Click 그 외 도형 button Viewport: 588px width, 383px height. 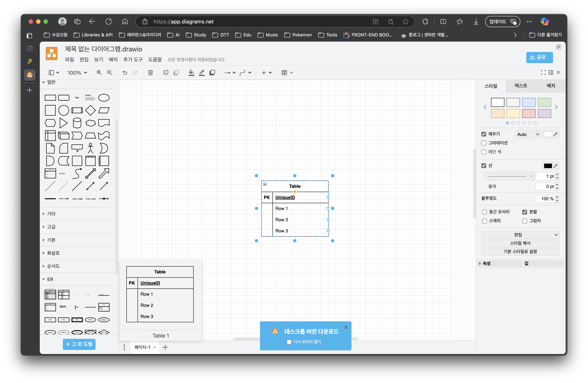point(79,344)
